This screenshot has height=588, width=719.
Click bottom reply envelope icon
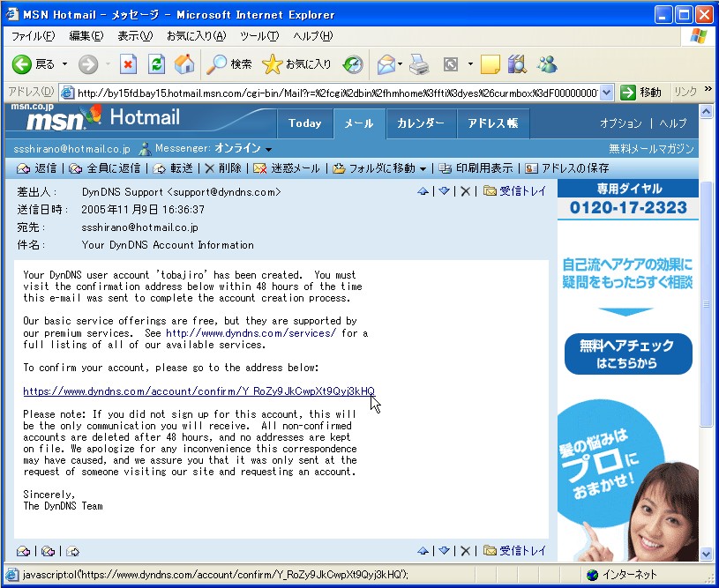(24, 551)
